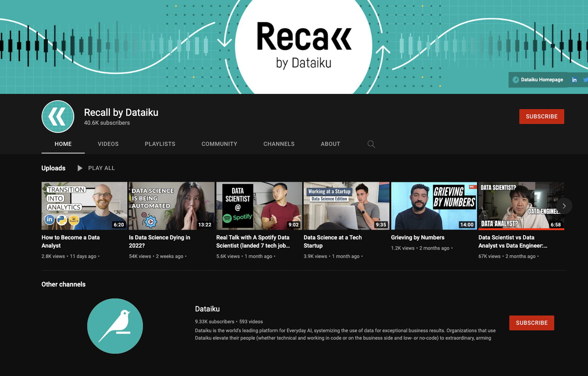This screenshot has height=376, width=588.
Task: Open the 'Data Science at a Tech Startup' title
Action: pyautogui.click(x=333, y=242)
